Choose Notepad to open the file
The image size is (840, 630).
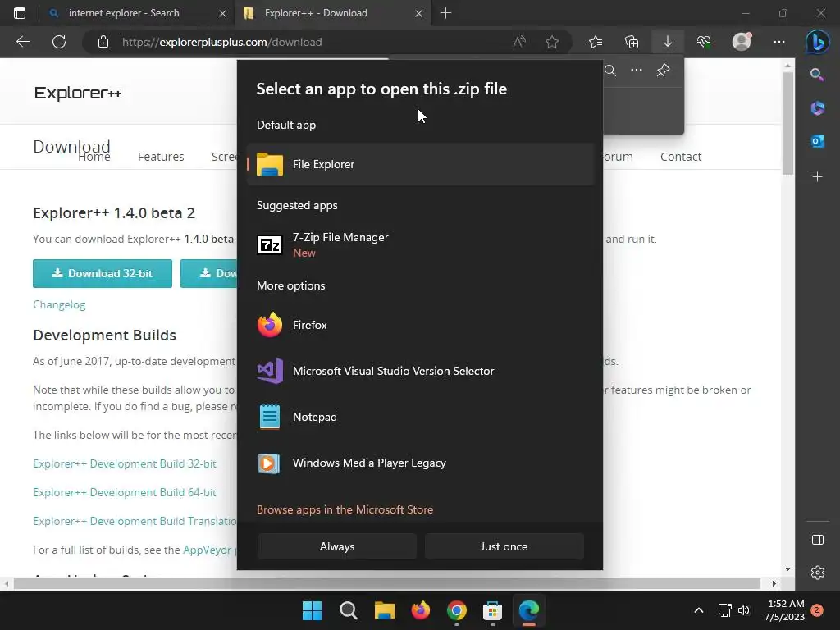click(421, 417)
